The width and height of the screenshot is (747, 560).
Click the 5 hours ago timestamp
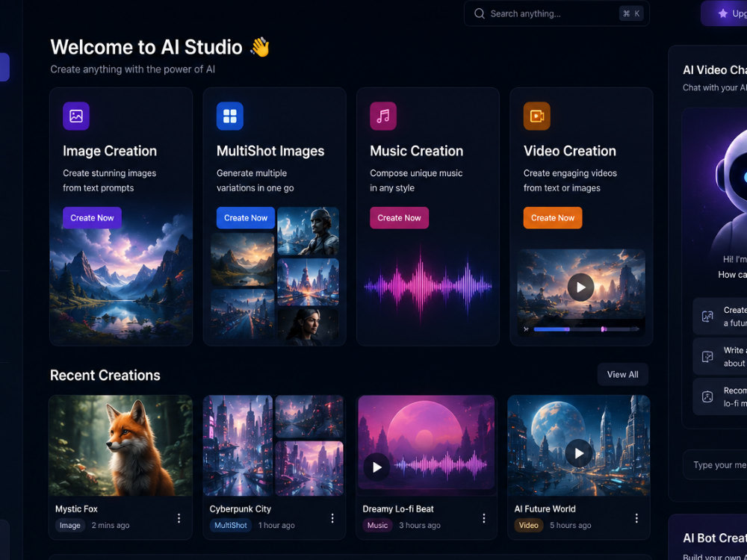pos(571,525)
